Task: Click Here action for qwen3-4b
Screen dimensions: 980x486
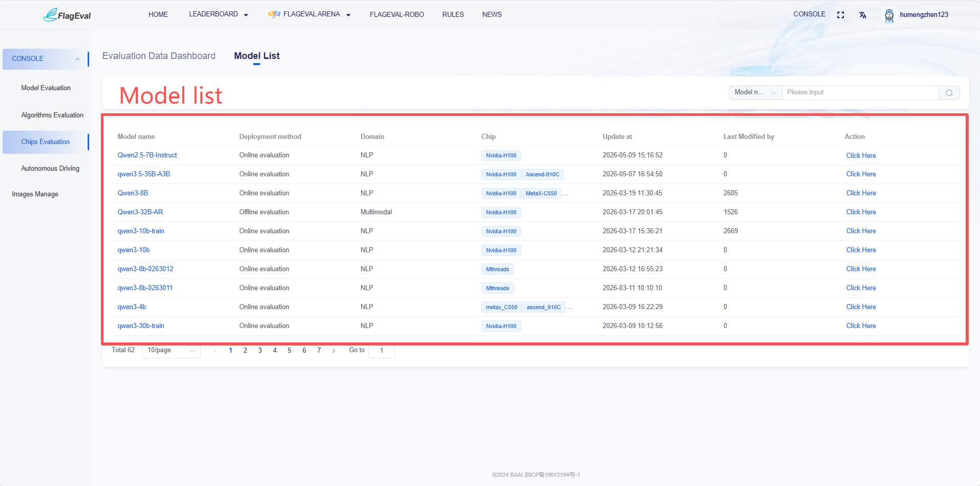Action: [861, 307]
